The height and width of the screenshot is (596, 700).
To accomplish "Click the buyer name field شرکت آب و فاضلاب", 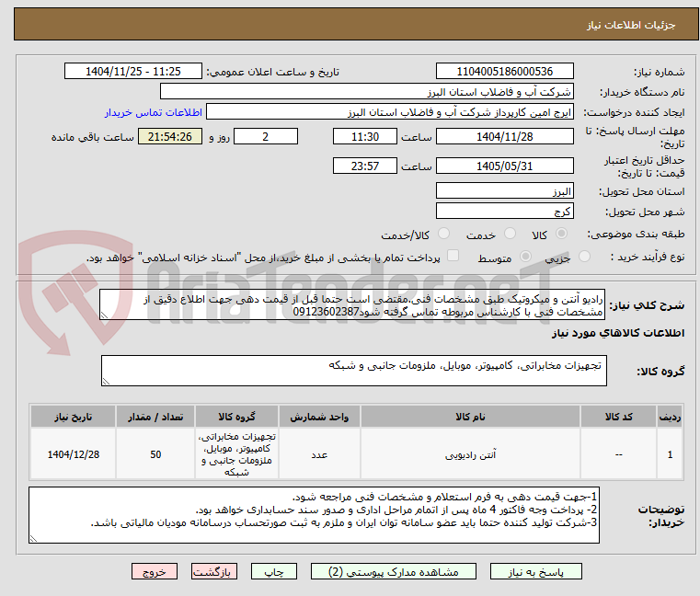I will [366, 92].
